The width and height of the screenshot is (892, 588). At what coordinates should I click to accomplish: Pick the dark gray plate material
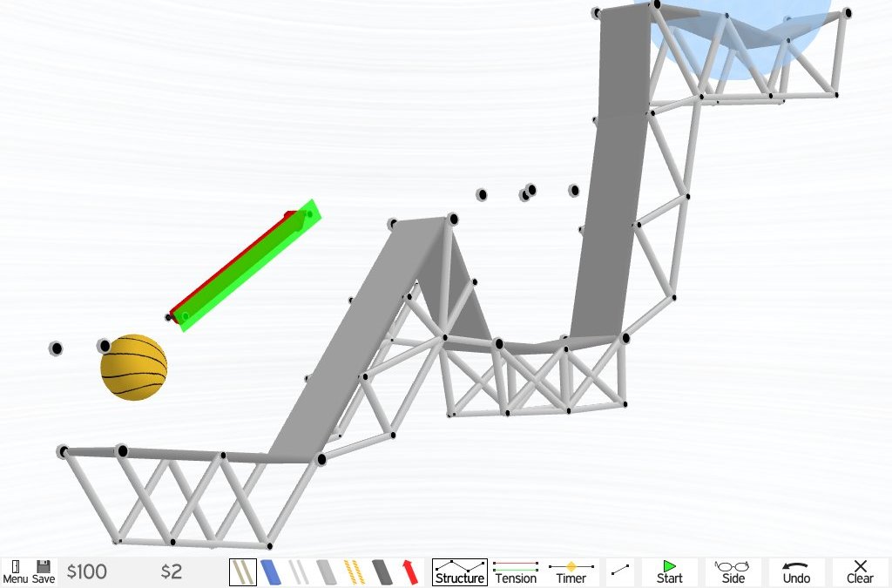tap(382, 572)
